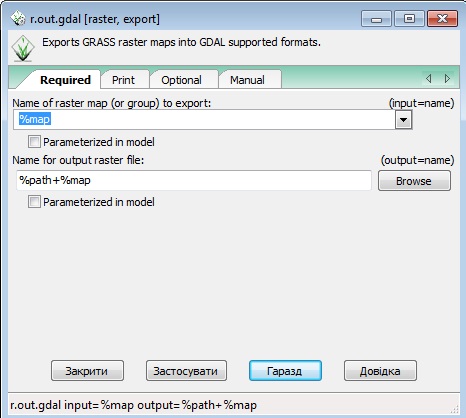Open the Optional tab
Screen dimensions: 466x418
(182, 80)
